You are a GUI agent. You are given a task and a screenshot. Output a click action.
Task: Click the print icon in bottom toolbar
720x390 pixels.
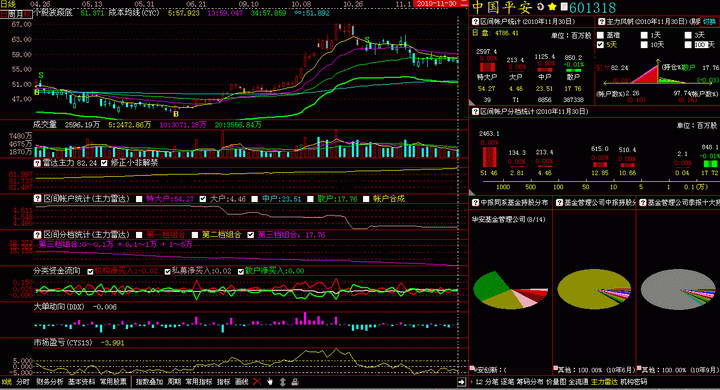295,382
